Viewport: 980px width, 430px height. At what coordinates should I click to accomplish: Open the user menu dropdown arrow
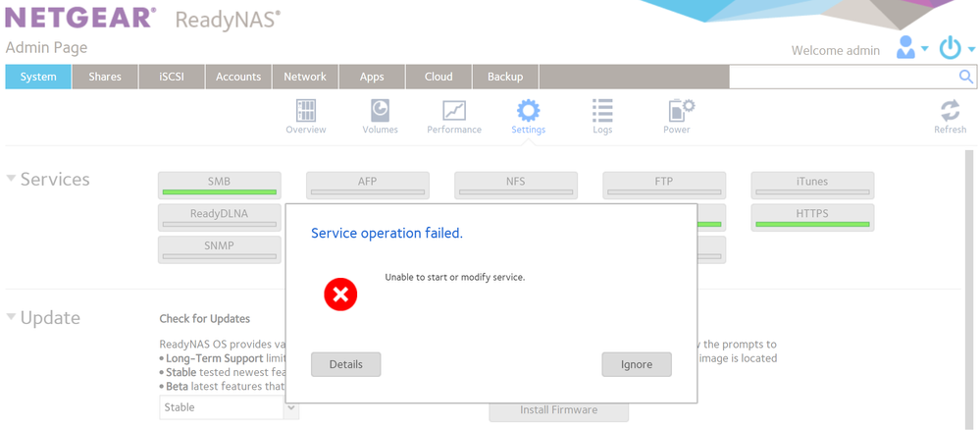click(x=924, y=49)
